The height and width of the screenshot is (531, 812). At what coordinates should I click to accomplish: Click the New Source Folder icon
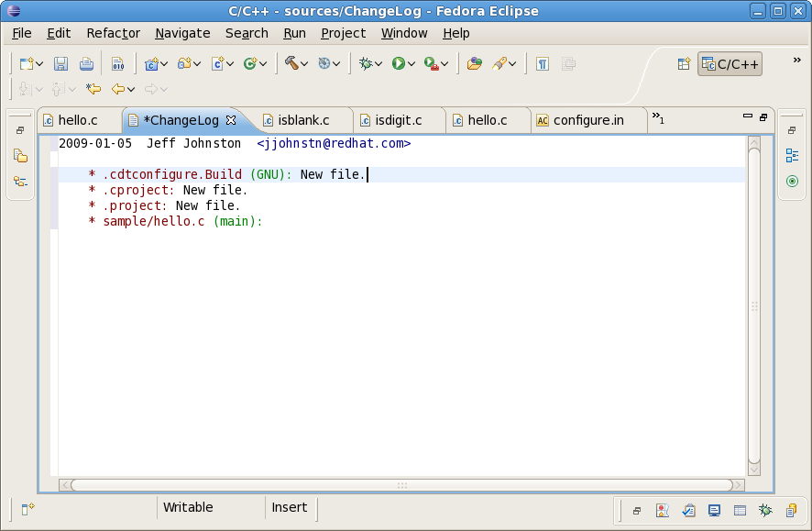[184, 63]
